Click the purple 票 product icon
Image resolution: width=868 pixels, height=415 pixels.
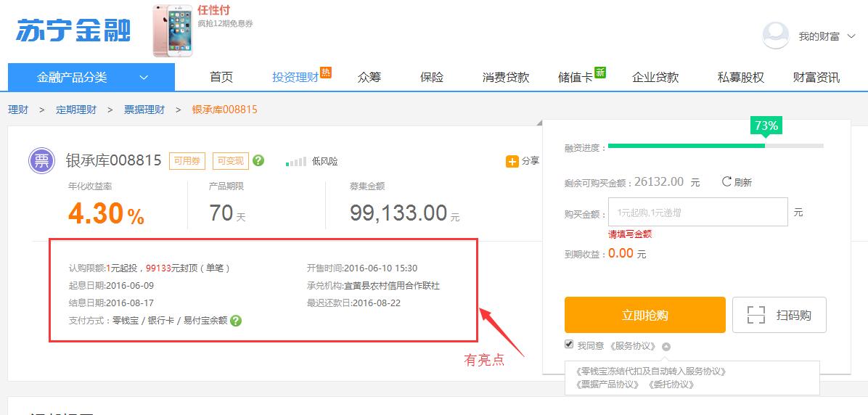tap(42, 161)
